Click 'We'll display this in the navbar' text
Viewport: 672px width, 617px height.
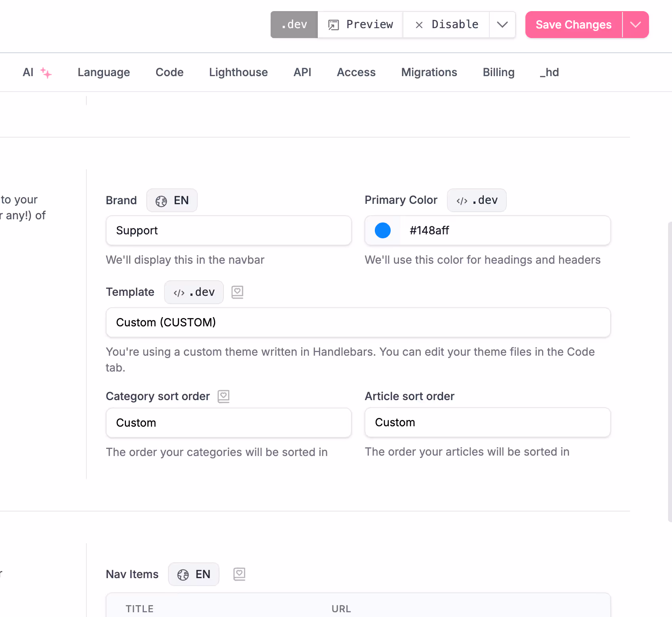pos(185,260)
